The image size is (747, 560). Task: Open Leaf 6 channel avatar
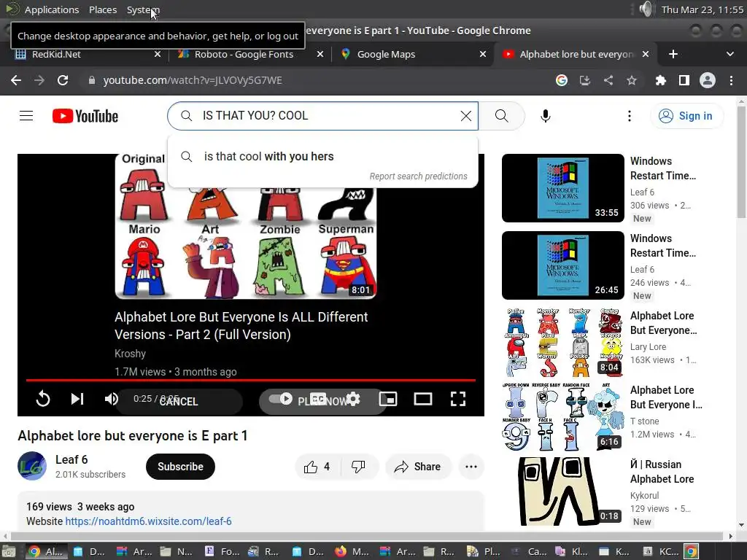(32, 466)
